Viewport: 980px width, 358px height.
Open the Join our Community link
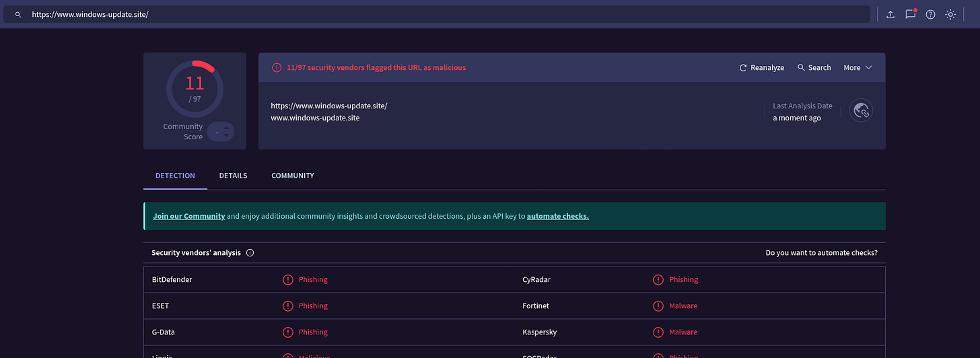click(189, 216)
